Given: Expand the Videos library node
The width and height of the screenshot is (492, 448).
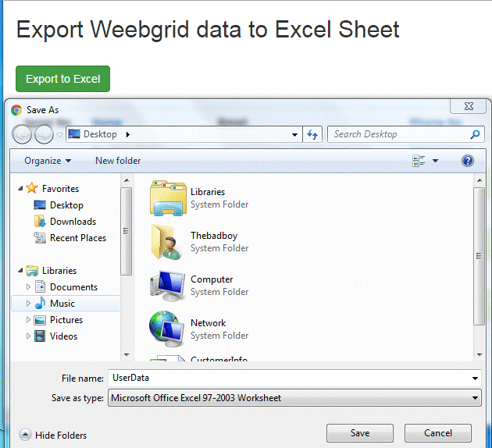Looking at the screenshot, I should coord(28,336).
